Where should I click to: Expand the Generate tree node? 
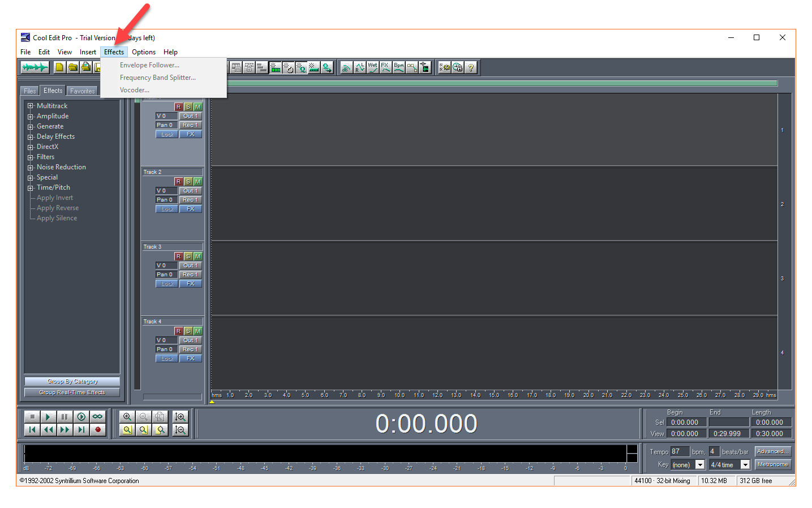click(x=31, y=126)
